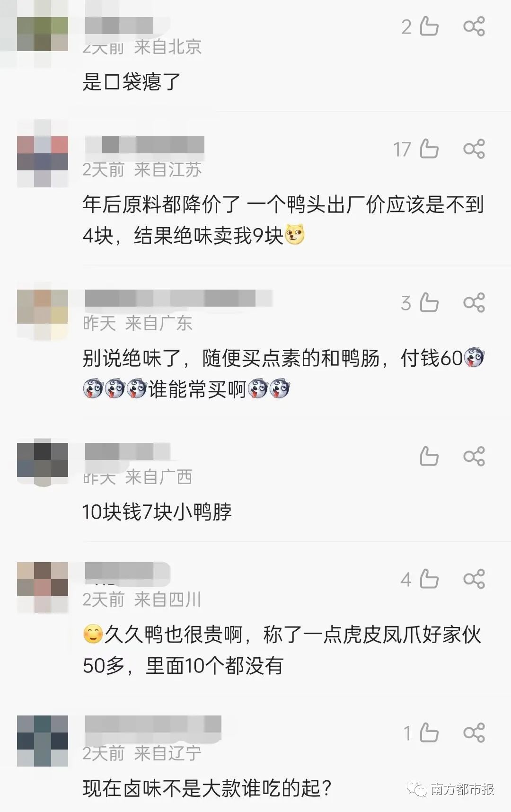Open avatar of the Sichuan commenter
This screenshot has height=812, width=511.
pyautogui.click(x=43, y=588)
